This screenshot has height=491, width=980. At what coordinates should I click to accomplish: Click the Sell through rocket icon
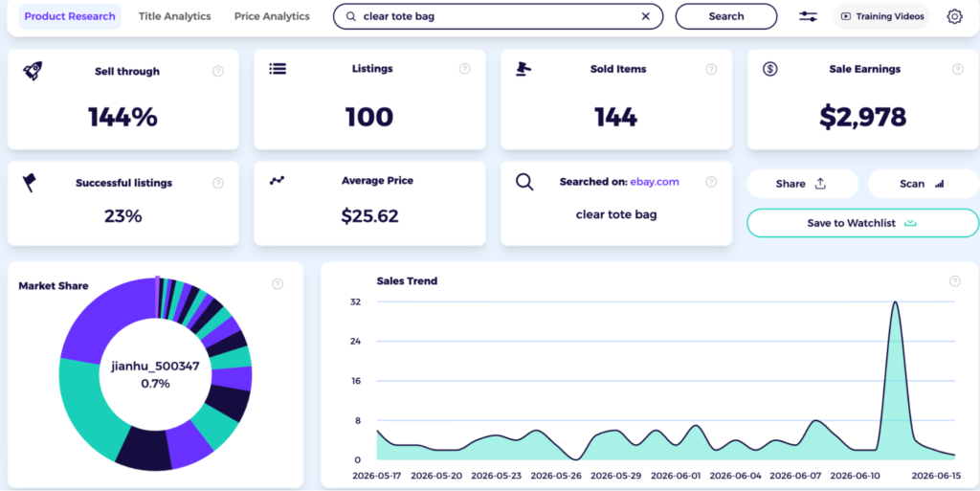(x=33, y=71)
